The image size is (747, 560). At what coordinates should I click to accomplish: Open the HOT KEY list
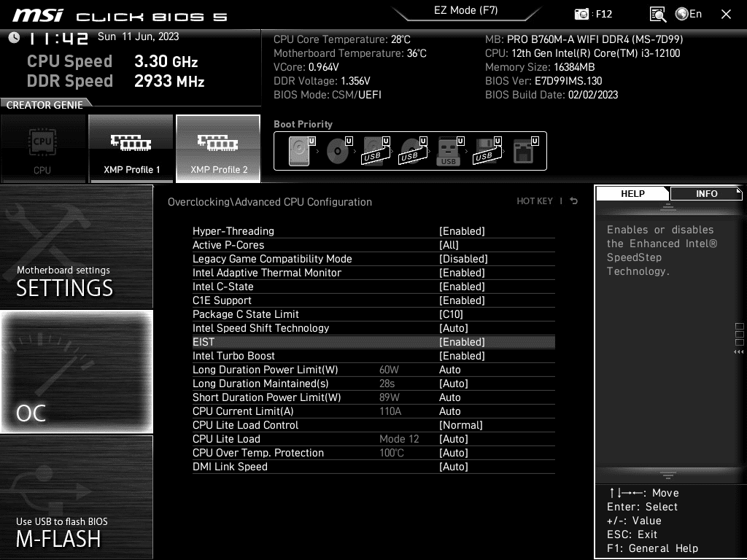535,201
